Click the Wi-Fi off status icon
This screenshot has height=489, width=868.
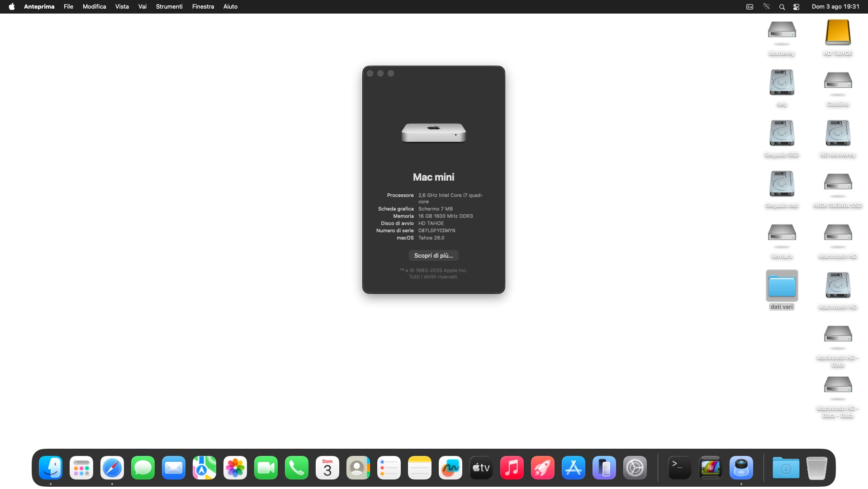coord(766,7)
